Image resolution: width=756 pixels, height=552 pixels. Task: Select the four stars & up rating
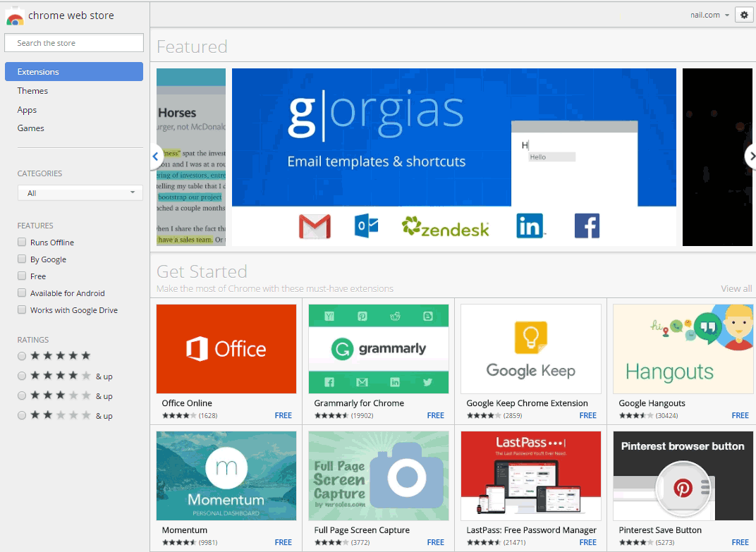(x=22, y=376)
